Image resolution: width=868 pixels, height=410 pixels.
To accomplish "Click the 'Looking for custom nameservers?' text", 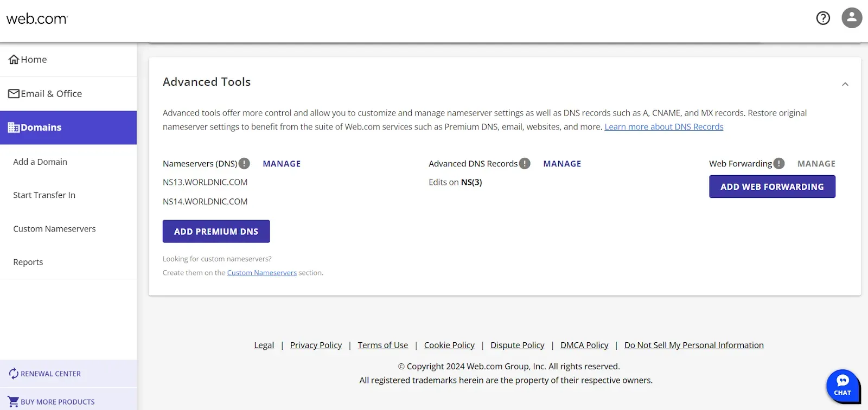I will tap(217, 259).
